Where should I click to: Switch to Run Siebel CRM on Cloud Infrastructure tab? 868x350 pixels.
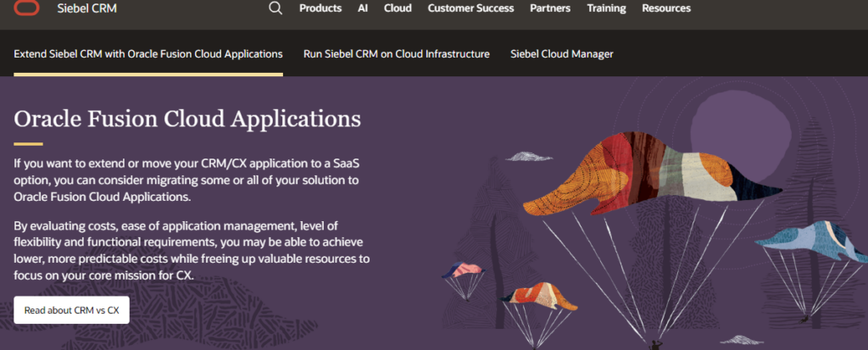coord(397,54)
